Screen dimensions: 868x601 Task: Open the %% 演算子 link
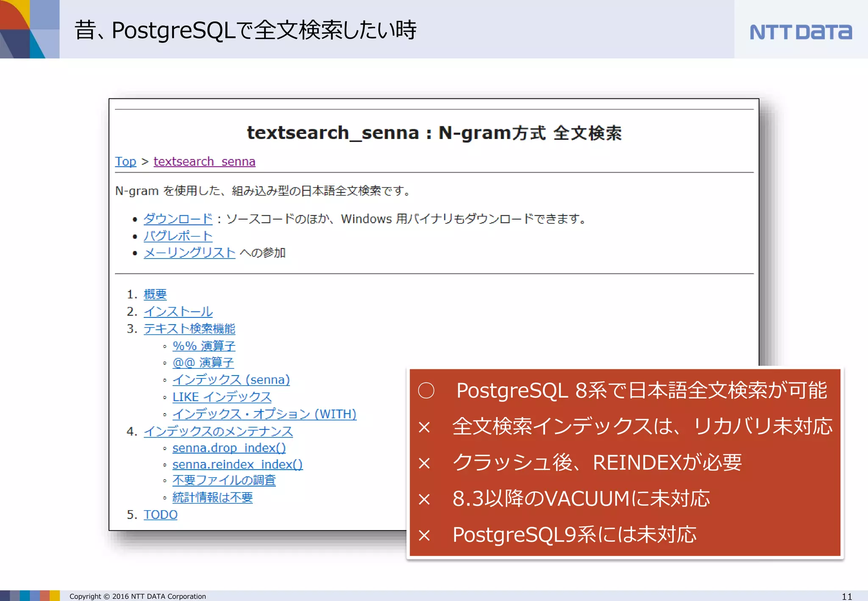pos(204,346)
